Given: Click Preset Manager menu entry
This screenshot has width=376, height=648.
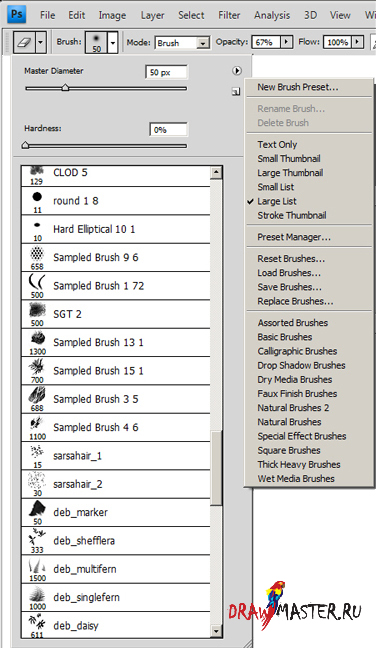Looking at the screenshot, I should [x=294, y=237].
